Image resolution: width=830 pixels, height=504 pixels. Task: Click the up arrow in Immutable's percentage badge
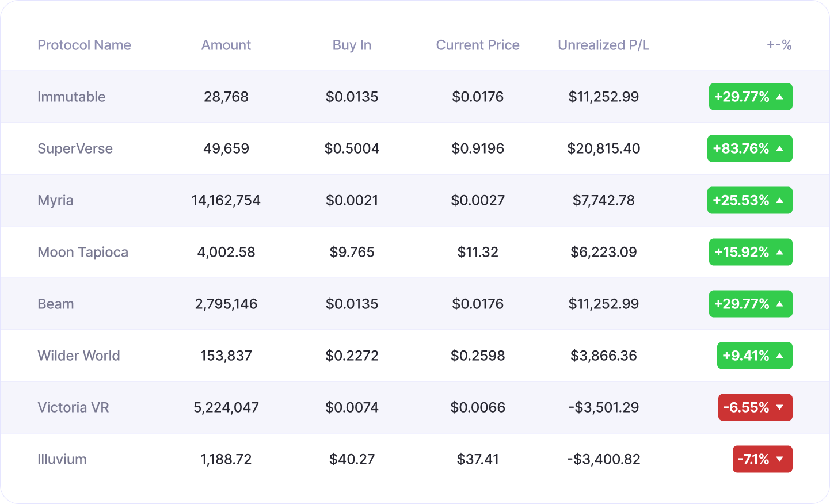click(x=780, y=97)
